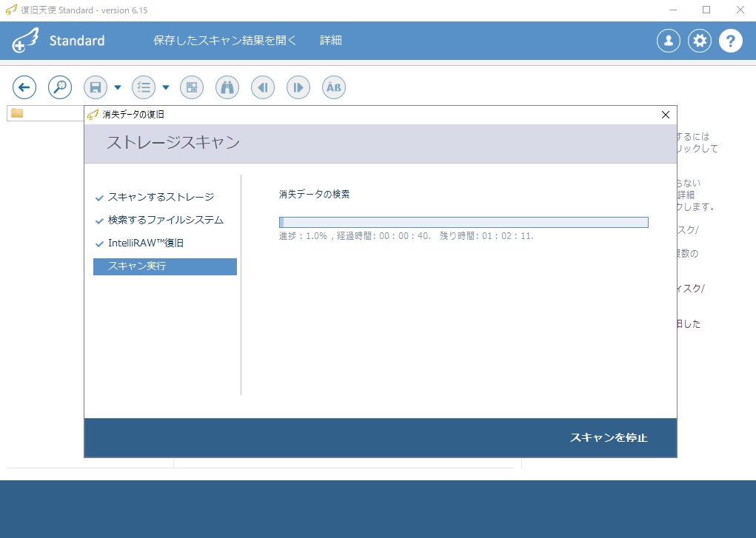
Task: Click the floppy disk save icon
Action: tap(96, 87)
